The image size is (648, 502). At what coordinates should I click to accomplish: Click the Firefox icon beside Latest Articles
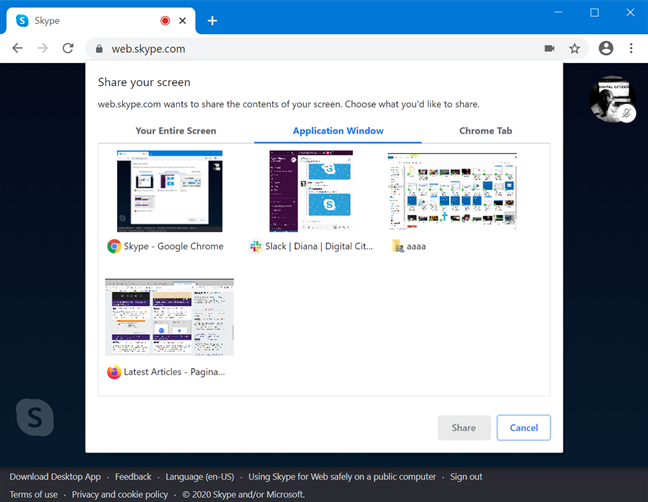coord(114,372)
